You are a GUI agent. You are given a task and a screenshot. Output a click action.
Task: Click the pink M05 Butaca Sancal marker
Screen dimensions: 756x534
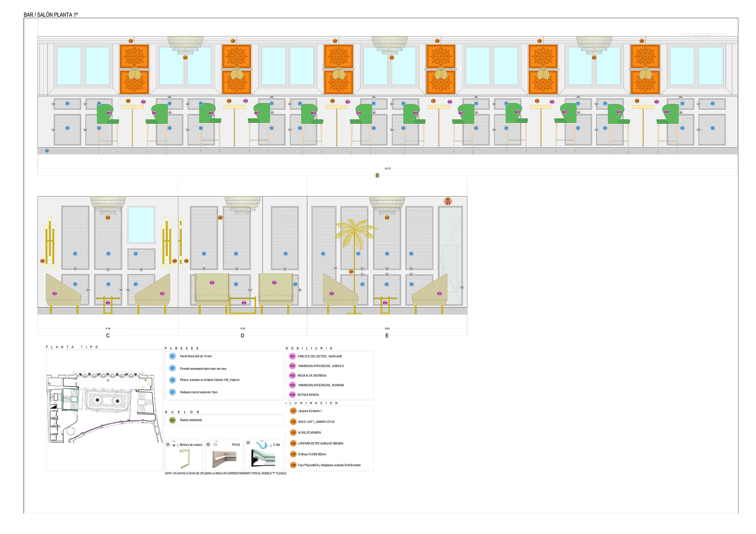pos(292,395)
